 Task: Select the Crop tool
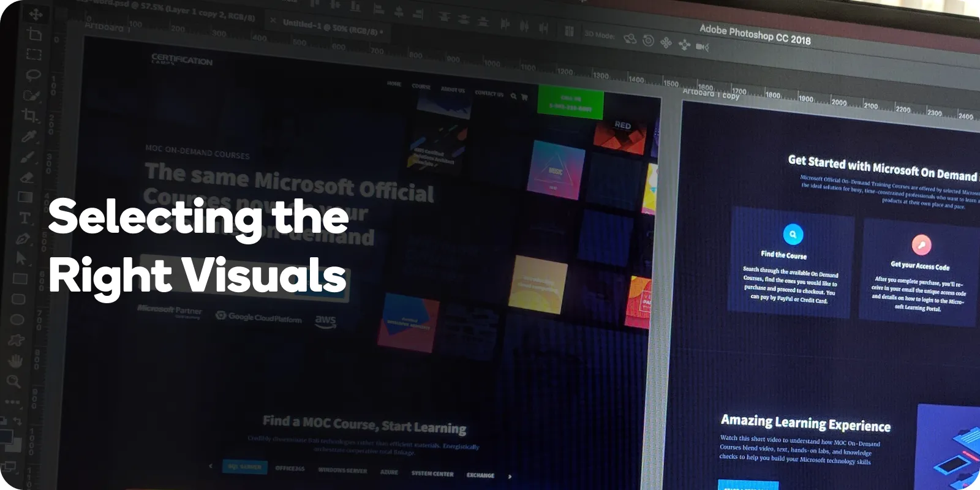coord(29,115)
